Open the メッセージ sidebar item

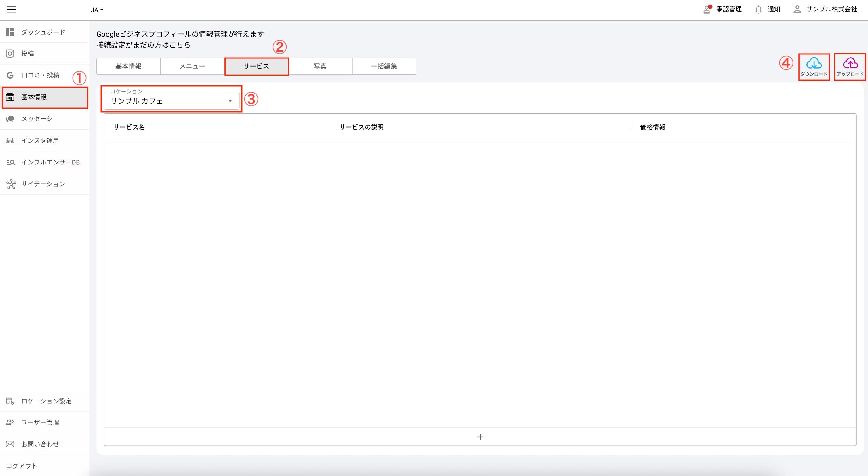pos(37,119)
